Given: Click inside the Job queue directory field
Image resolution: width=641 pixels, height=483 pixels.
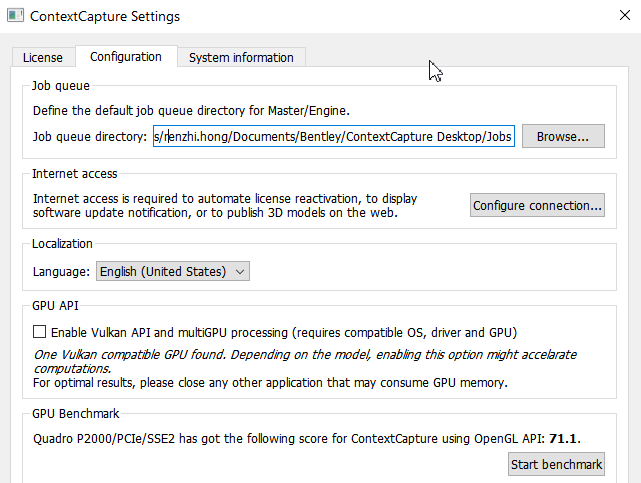Looking at the screenshot, I should (x=334, y=136).
